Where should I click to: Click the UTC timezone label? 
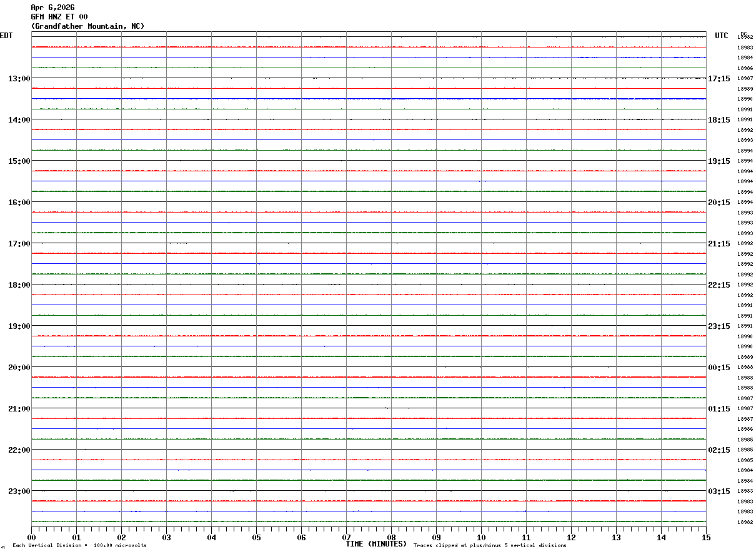coord(722,36)
